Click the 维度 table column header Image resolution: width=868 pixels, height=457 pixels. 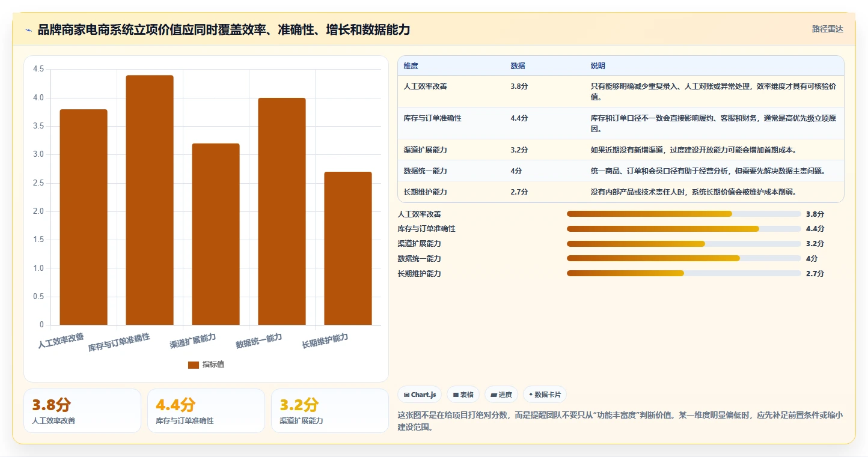411,65
